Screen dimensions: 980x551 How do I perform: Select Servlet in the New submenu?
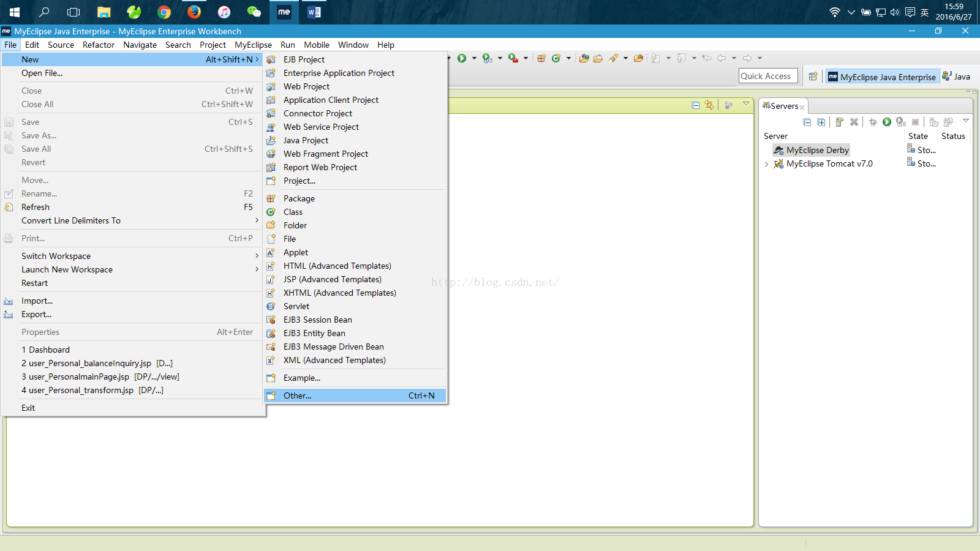[x=355, y=306]
